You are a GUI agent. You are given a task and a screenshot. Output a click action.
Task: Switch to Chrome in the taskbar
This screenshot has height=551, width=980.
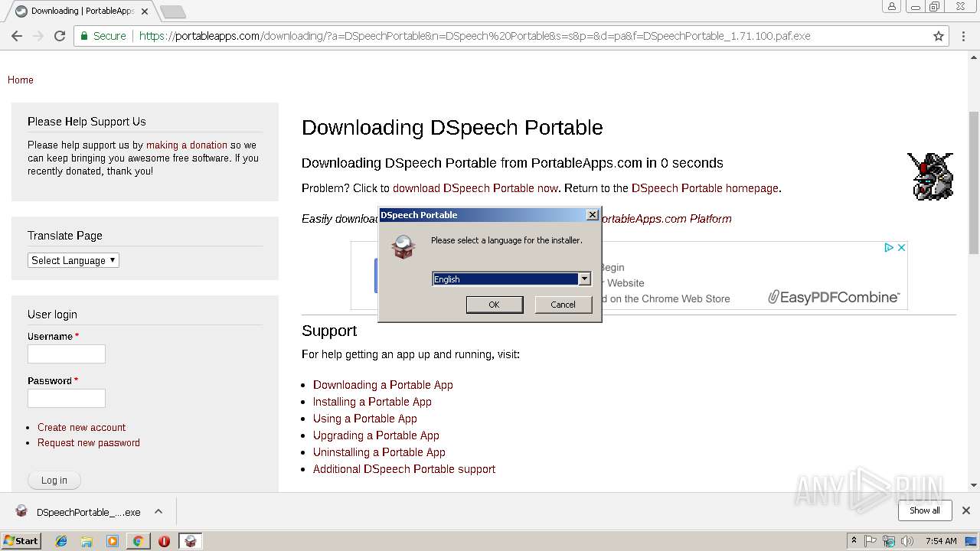tap(138, 541)
